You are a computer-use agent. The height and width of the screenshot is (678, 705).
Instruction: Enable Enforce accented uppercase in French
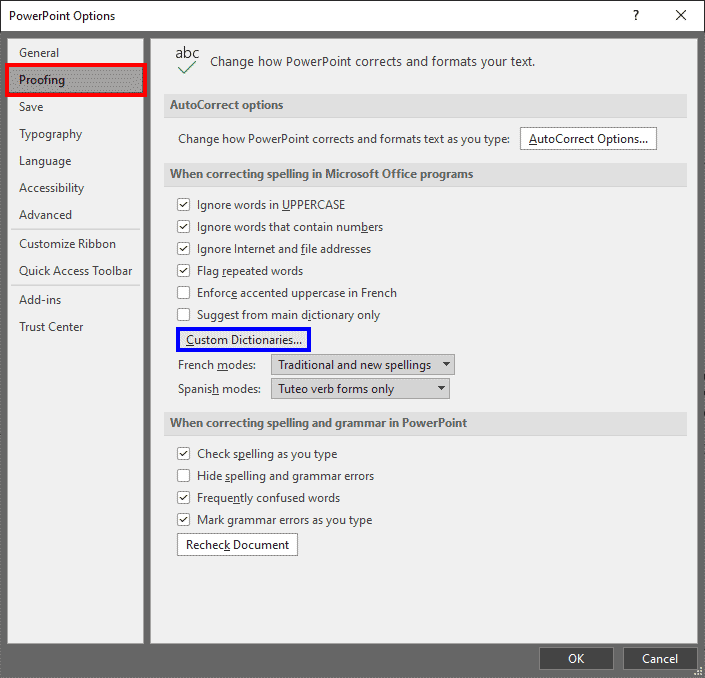pyautogui.click(x=183, y=293)
